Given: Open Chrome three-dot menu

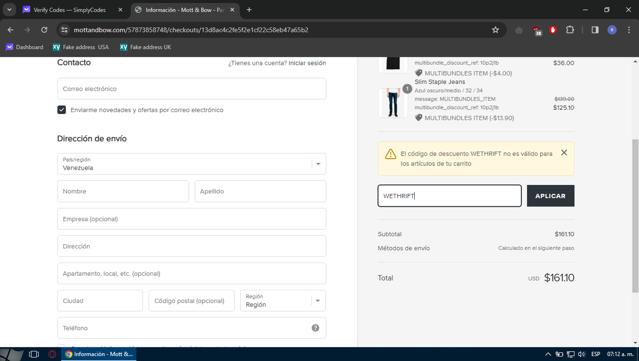Looking at the screenshot, I should click(x=629, y=30).
